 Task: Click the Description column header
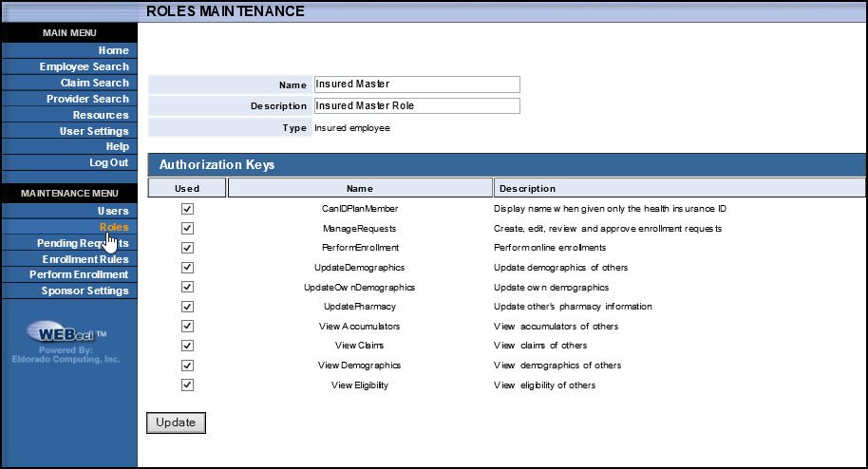point(679,188)
